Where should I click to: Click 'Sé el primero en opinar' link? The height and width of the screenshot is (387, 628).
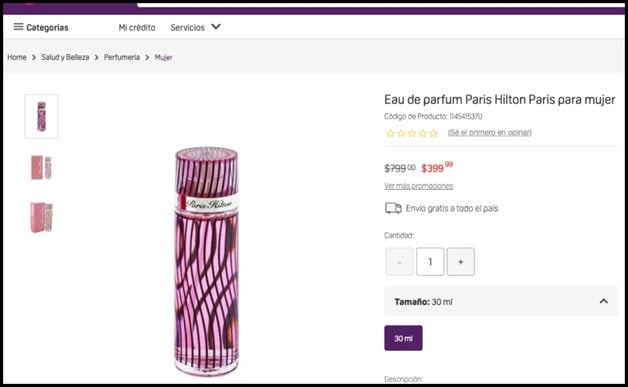[x=489, y=133]
